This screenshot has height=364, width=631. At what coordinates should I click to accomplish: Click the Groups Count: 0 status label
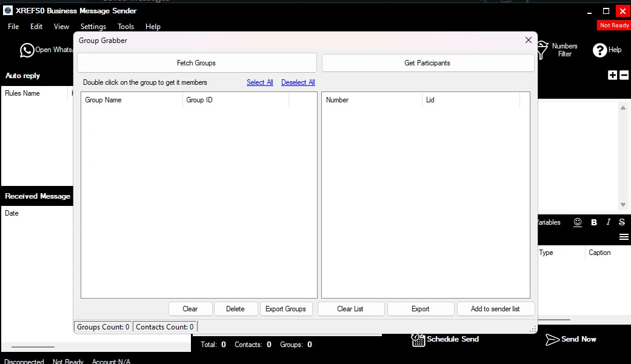(103, 327)
